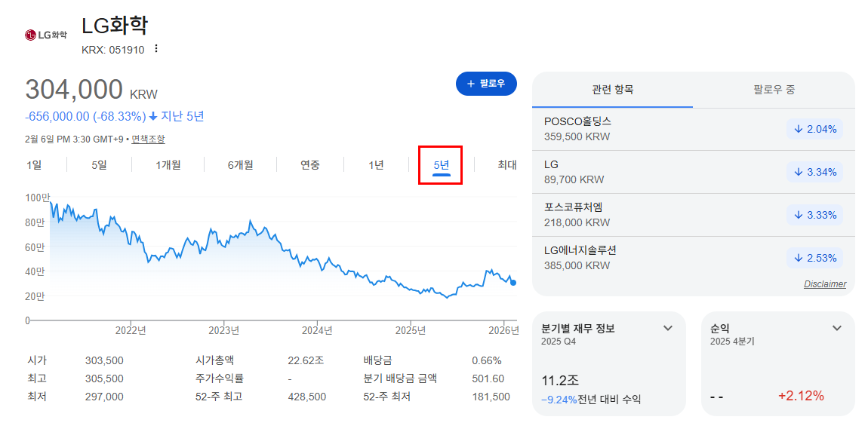Select the 5년 time range tab
The width and height of the screenshot is (868, 429).
[x=442, y=165]
